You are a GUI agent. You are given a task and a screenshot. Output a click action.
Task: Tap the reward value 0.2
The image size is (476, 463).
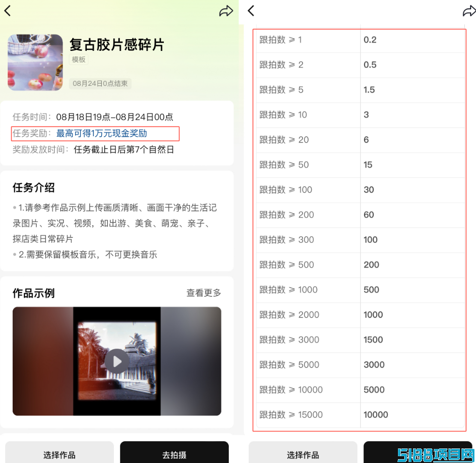[x=370, y=40]
